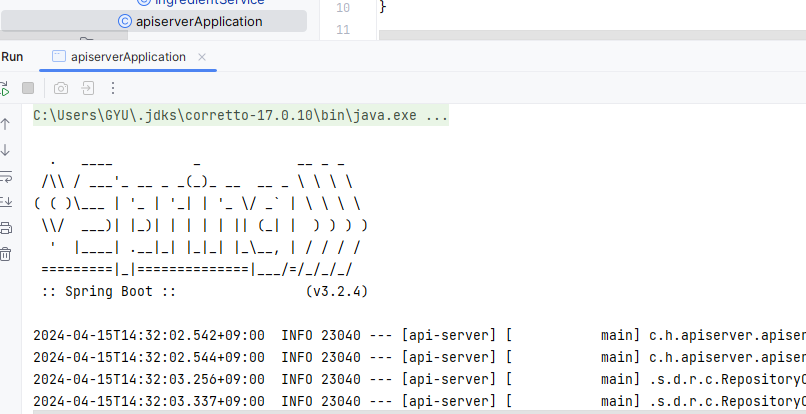The height and width of the screenshot is (414, 806).
Task: Open the more actions three-dot menu
Action: [113, 88]
